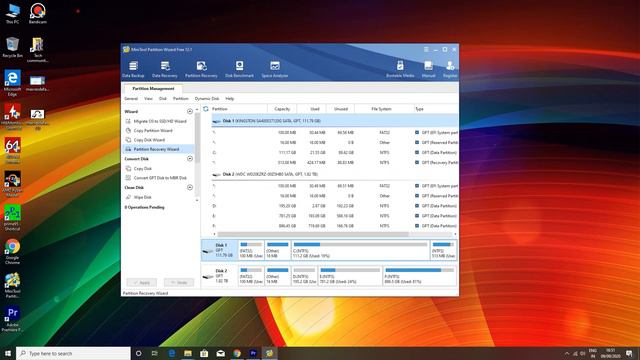Create Bootable Media from the toolbar
The height and width of the screenshot is (360, 640).
pyautogui.click(x=400, y=69)
